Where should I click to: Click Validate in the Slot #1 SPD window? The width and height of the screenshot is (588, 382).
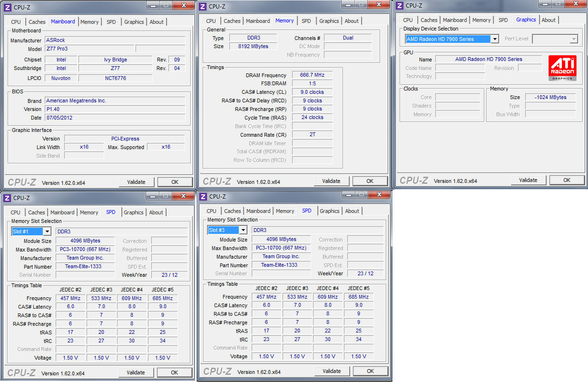pos(136,372)
